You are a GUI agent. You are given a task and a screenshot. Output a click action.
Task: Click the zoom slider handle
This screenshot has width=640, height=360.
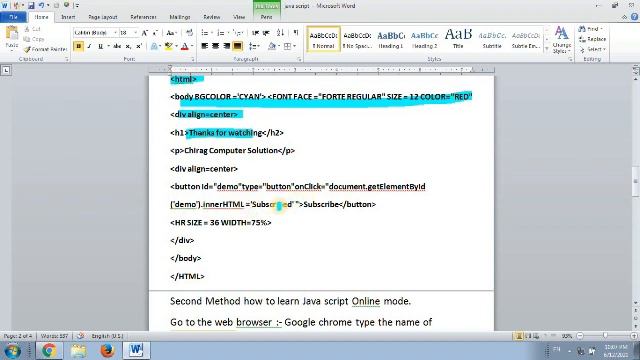pyautogui.click(x=605, y=336)
